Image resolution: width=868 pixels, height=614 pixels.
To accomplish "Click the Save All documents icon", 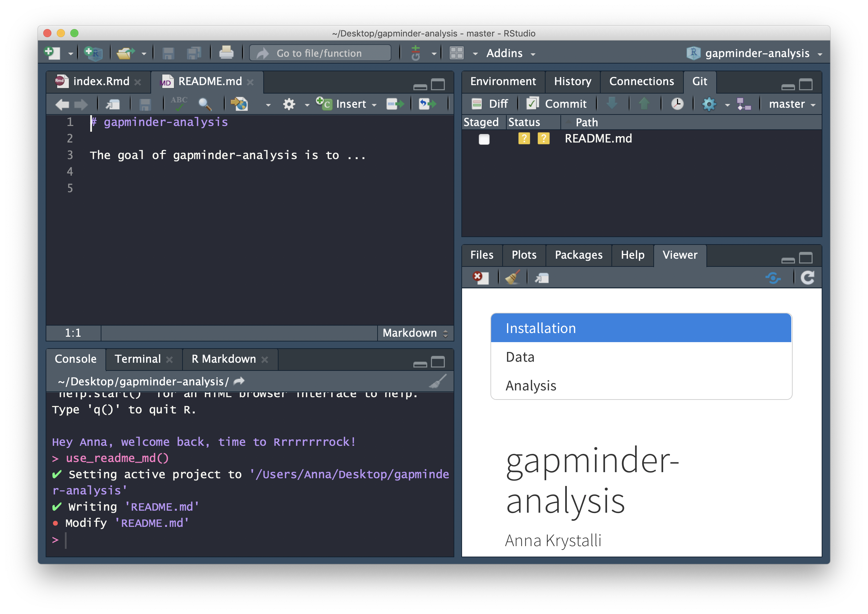I will tap(194, 53).
